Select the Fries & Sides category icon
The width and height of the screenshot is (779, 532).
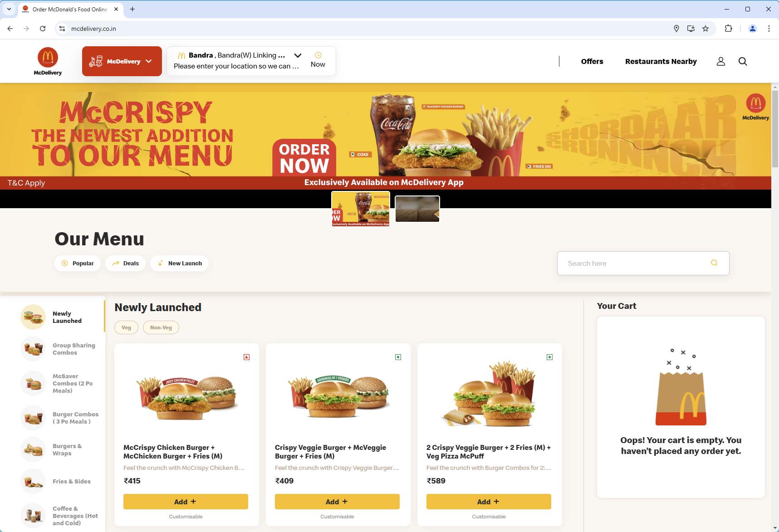(33, 481)
